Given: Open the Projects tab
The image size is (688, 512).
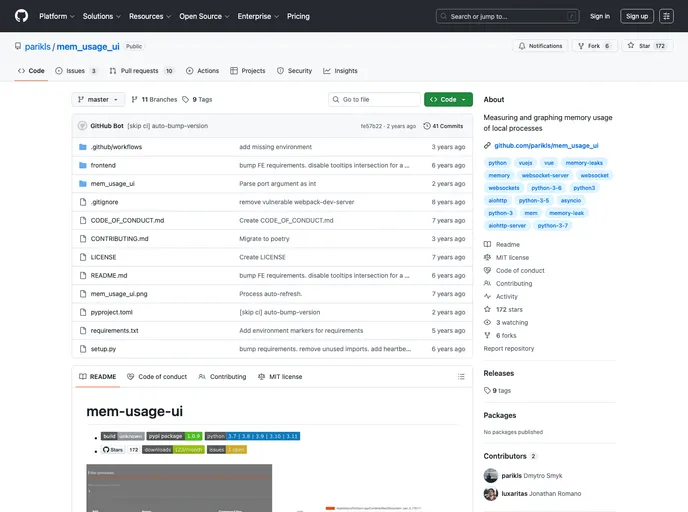Looking at the screenshot, I should point(248,71).
